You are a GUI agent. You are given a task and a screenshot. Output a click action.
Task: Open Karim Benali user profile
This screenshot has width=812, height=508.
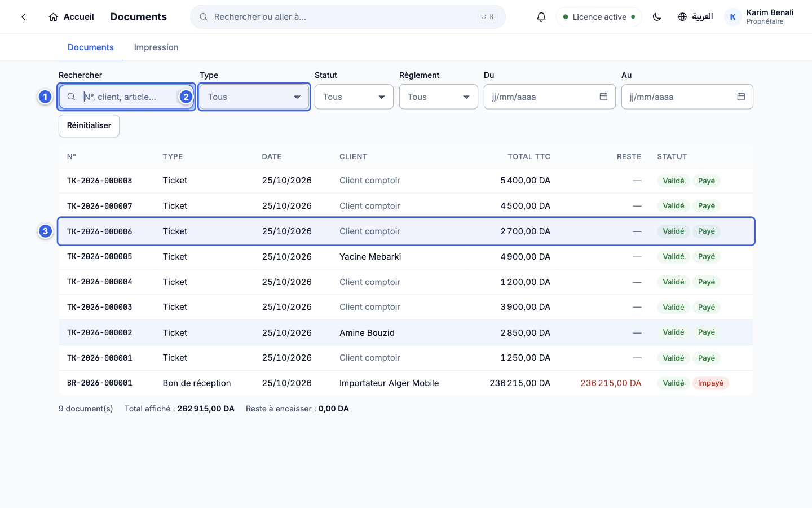tap(760, 17)
